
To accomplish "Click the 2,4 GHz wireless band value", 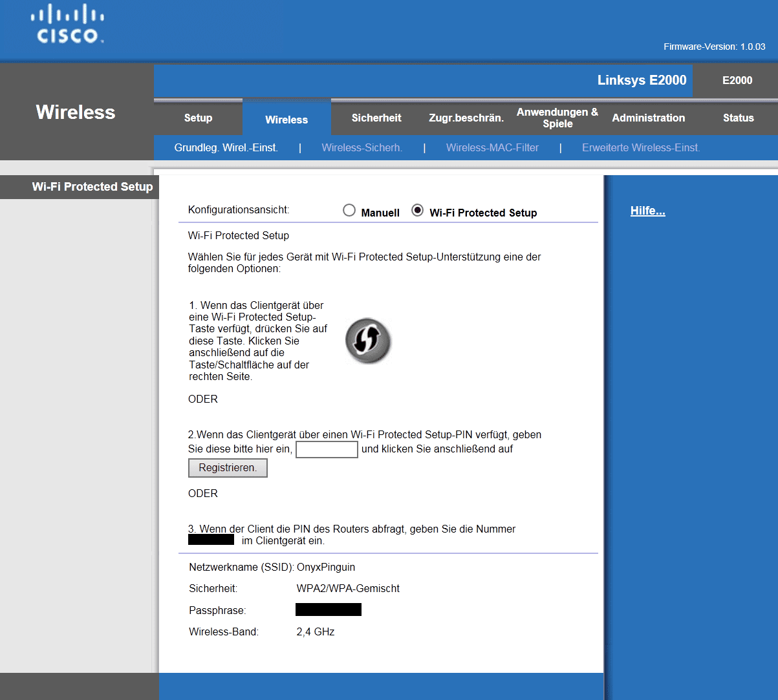I will point(316,631).
